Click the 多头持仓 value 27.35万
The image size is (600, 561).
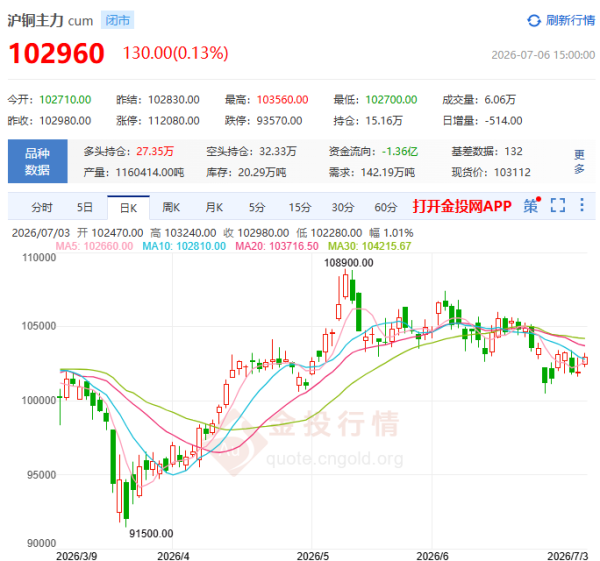coord(155,152)
